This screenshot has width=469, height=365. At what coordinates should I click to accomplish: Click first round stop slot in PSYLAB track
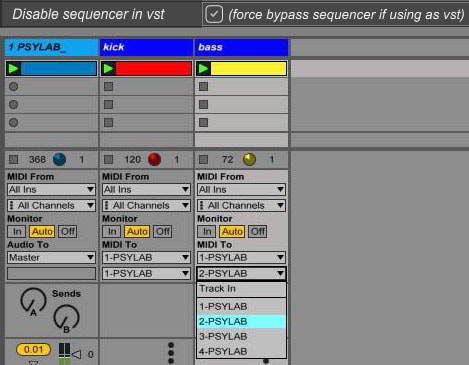[x=13, y=87]
